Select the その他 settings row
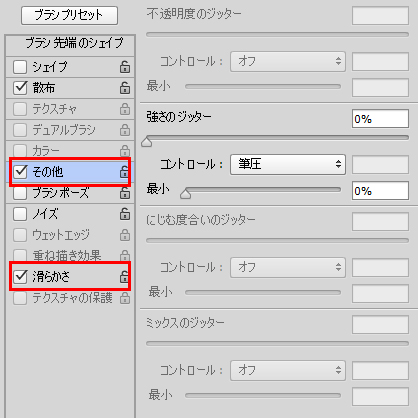The height and width of the screenshot is (418, 418). [x=70, y=172]
